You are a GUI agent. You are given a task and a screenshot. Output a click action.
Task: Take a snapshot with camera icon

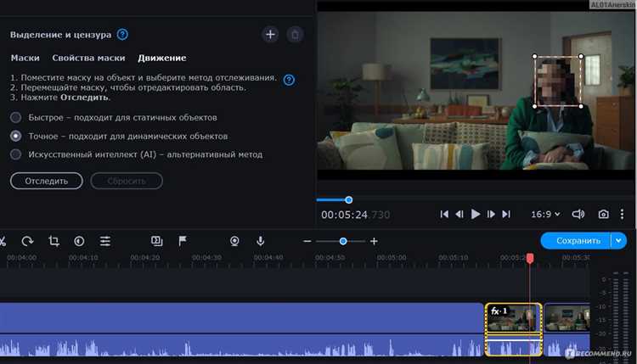tap(603, 215)
